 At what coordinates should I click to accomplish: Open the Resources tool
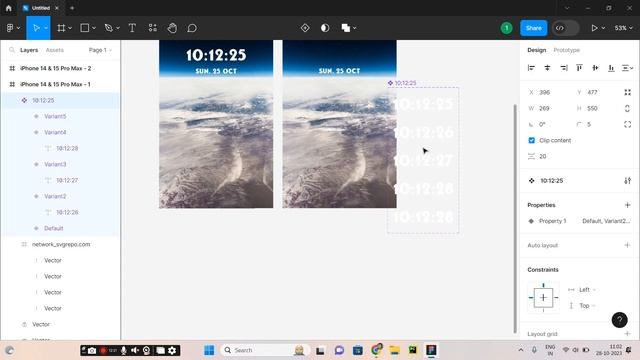coord(153,28)
